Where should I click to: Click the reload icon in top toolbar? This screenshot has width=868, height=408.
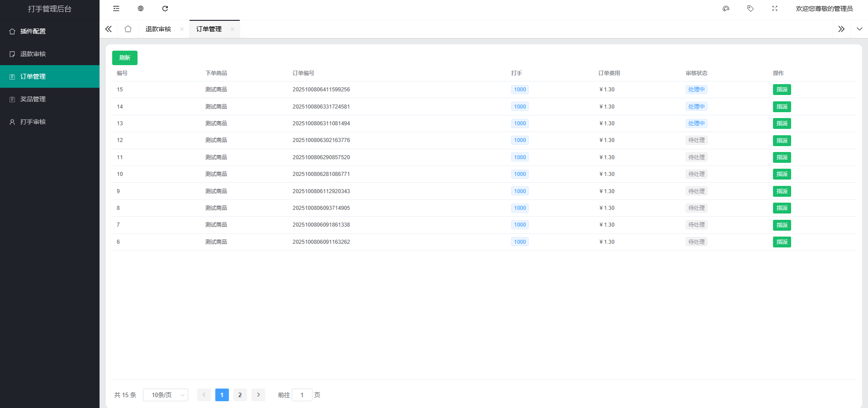click(x=165, y=9)
